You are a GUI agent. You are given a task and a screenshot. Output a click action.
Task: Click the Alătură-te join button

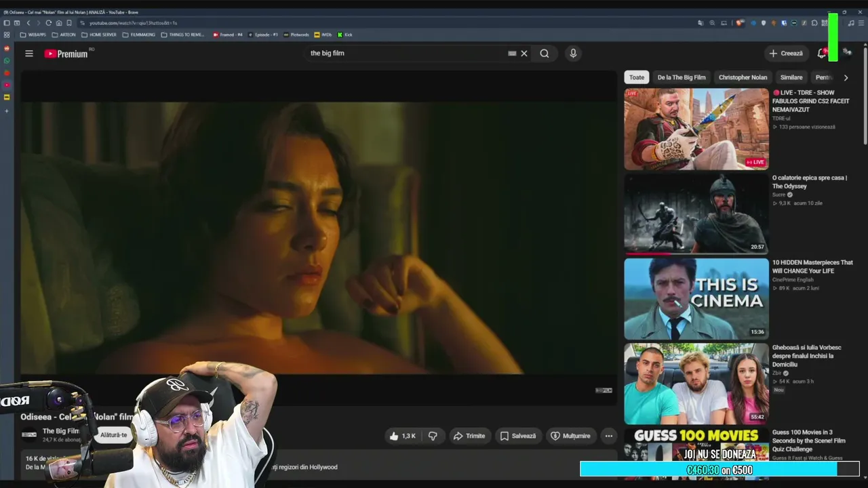113,435
